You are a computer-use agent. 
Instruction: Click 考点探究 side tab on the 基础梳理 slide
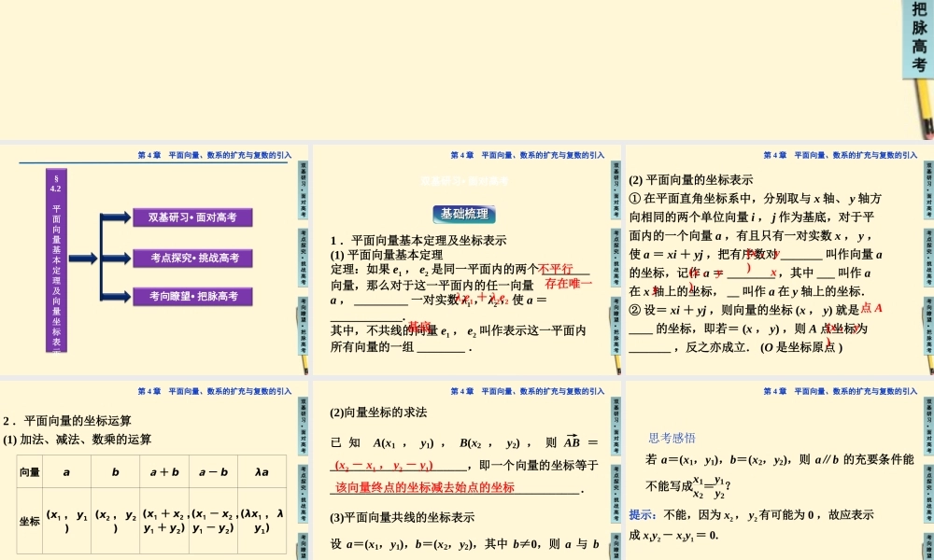[616, 258]
